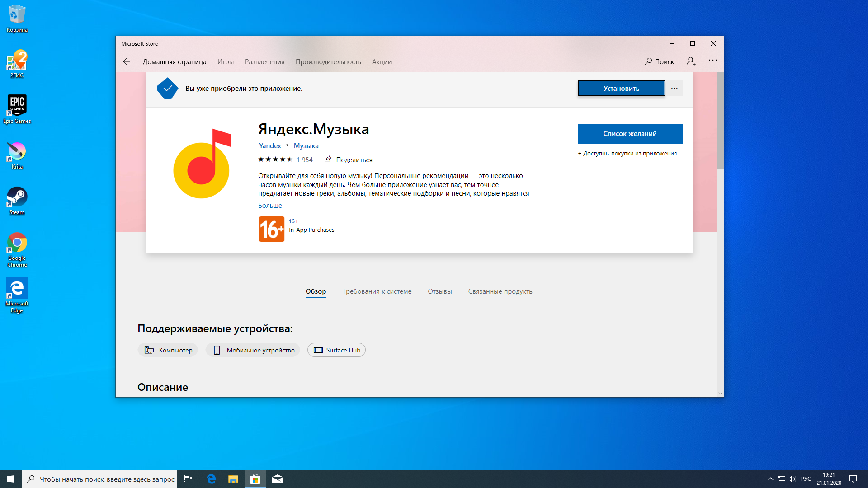The height and width of the screenshot is (488, 868).
Task: Select the Krita desktop icon
Action: [x=17, y=155]
